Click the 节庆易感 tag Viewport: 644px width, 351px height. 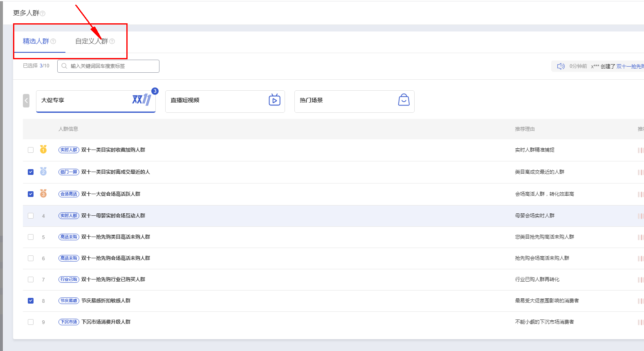[69, 301]
